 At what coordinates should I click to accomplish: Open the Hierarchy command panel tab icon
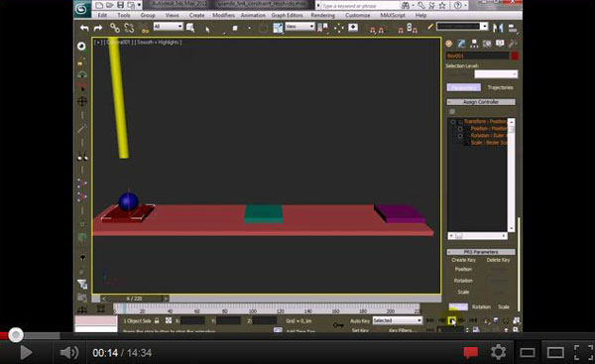474,44
